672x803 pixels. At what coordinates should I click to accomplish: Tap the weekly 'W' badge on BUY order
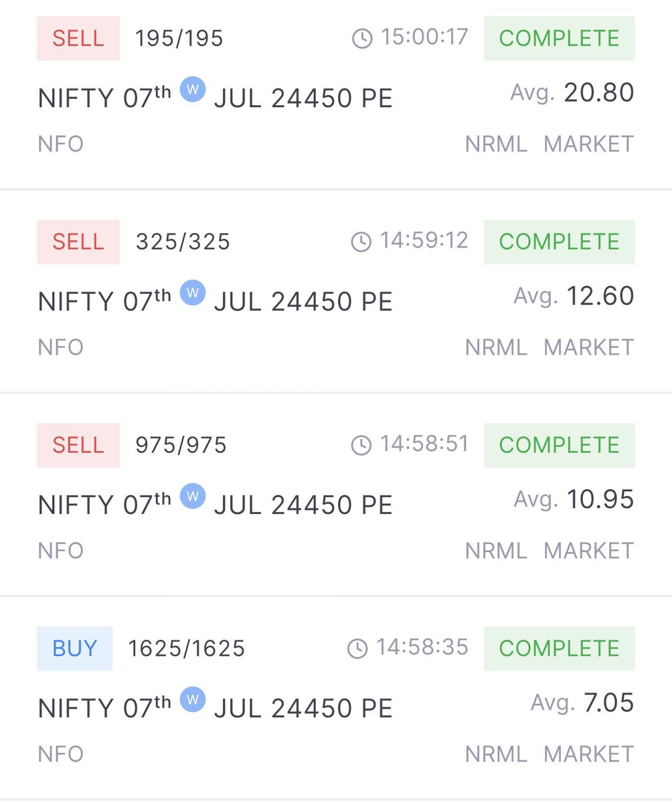(x=193, y=700)
